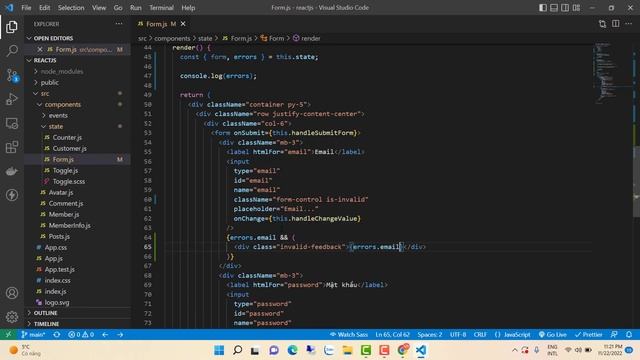This screenshot has height=360, width=640.
Task: Expand the events folder
Action: [78, 116]
